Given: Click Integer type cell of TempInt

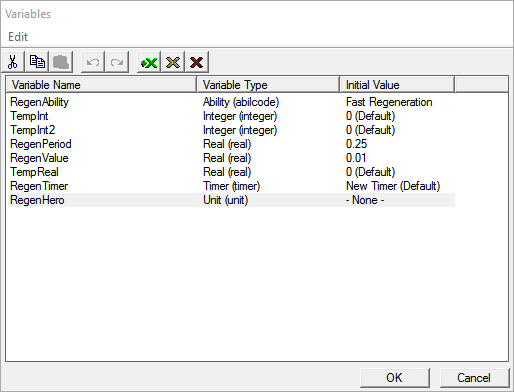Looking at the screenshot, I should point(240,116).
